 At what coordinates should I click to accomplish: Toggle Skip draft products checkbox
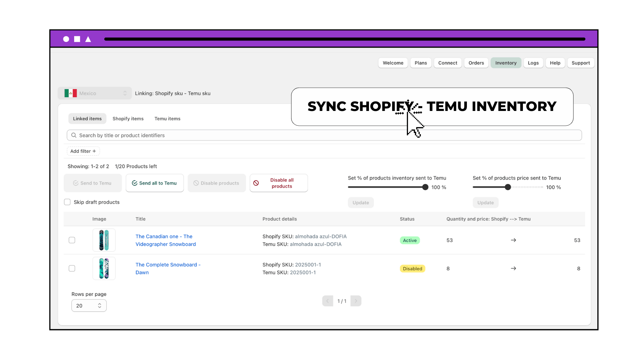pos(67,202)
